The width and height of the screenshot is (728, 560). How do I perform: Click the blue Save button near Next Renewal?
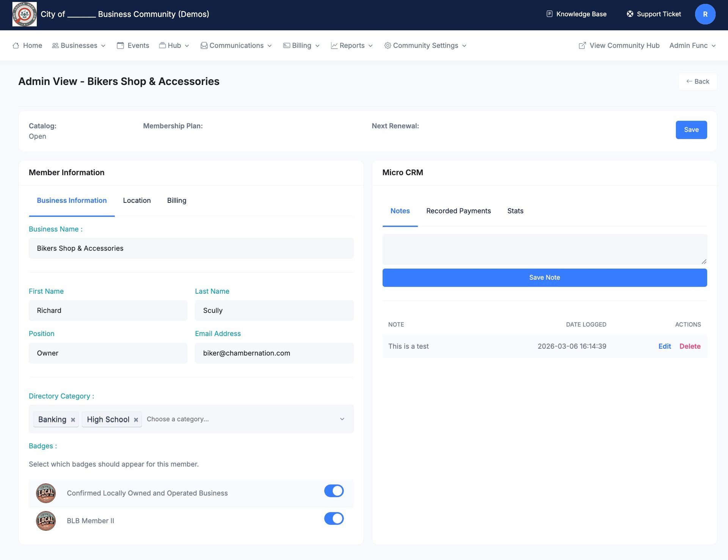click(691, 130)
